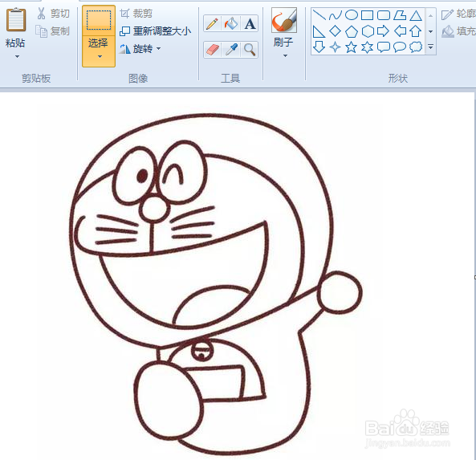
Task: Open the shape Outline (轮廓) options
Action: 458,14
